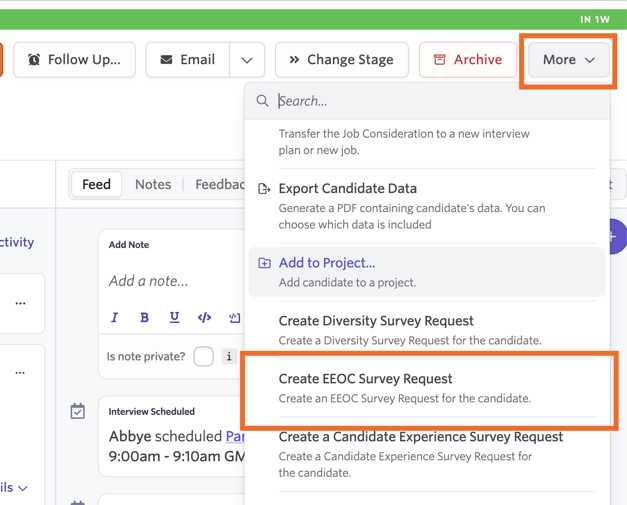
Task: Apply underline formatting to the note
Action: (x=174, y=317)
